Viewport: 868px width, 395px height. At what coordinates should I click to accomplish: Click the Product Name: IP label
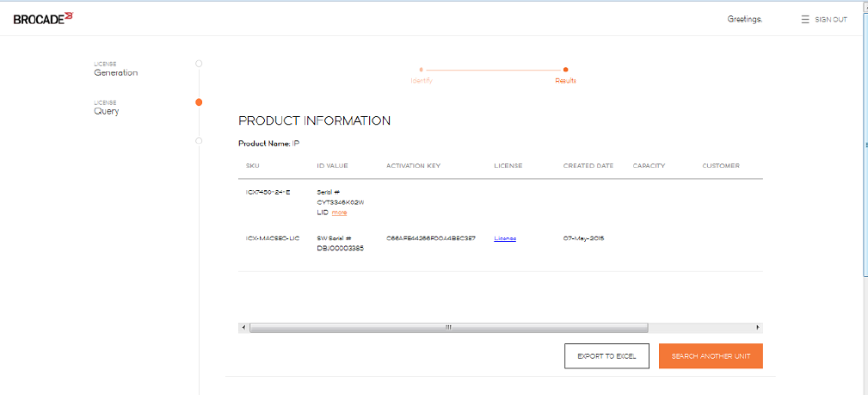[x=269, y=144]
